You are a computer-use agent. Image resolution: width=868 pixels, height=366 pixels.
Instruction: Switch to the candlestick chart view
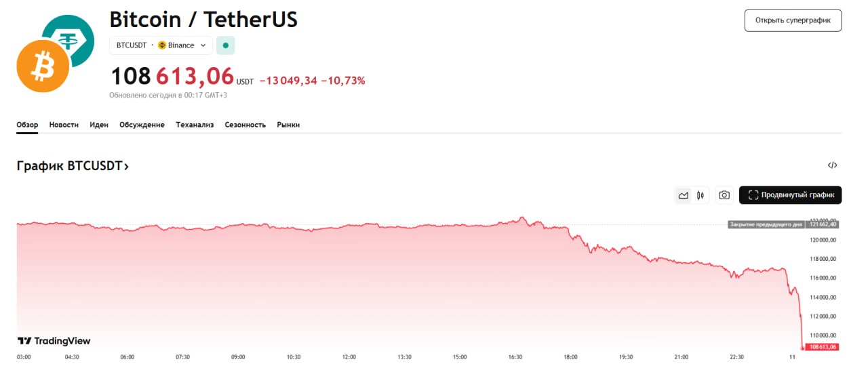tap(701, 195)
